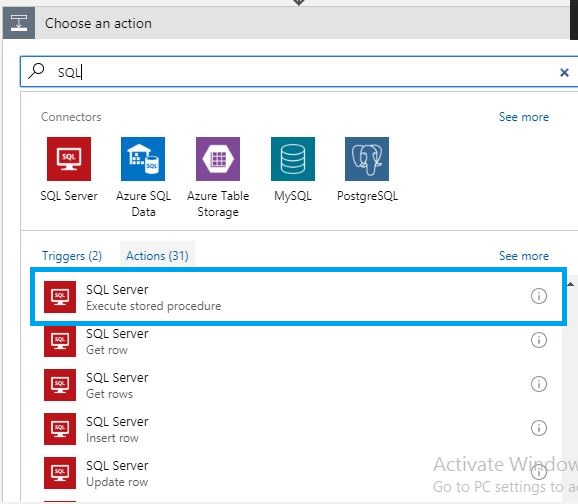Select the Update row action
Viewport: 578px width, 504px height.
coord(298,473)
